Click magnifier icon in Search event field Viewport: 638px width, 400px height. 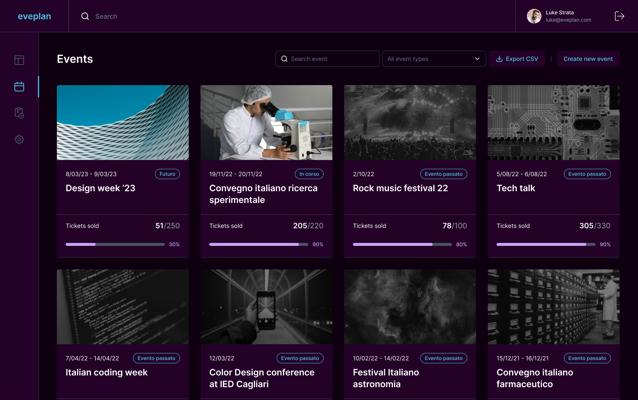(x=284, y=59)
